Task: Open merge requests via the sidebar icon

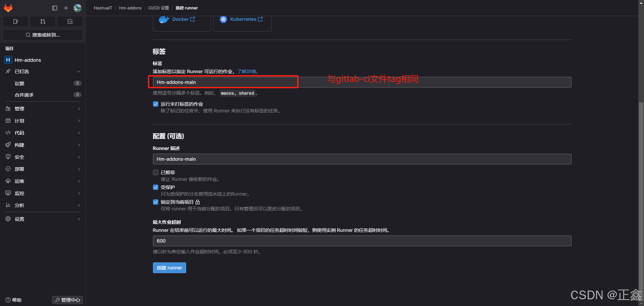Action: (x=43, y=21)
